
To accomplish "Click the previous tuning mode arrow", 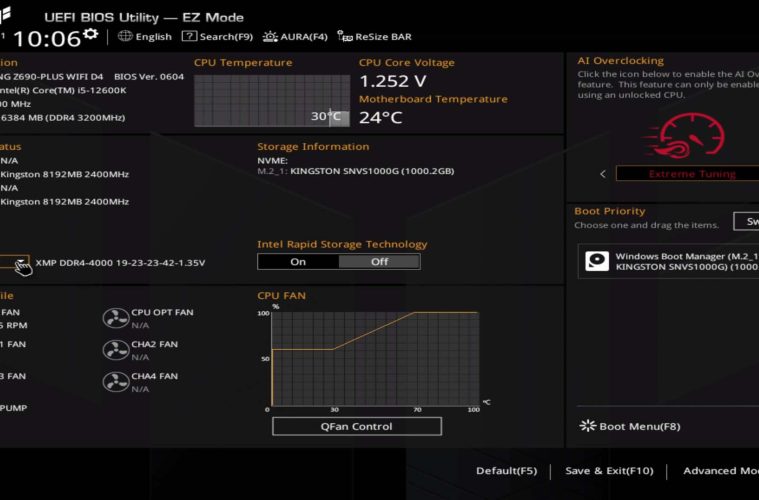I will (603, 174).
